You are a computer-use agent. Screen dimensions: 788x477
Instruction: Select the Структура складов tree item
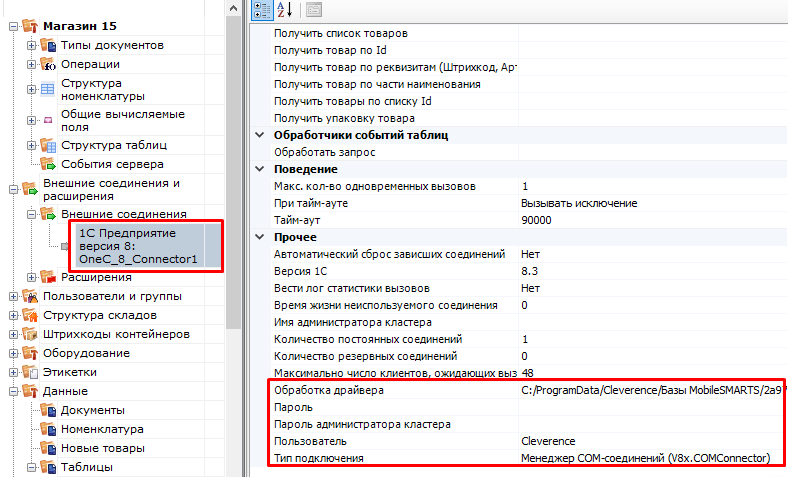coord(100,315)
